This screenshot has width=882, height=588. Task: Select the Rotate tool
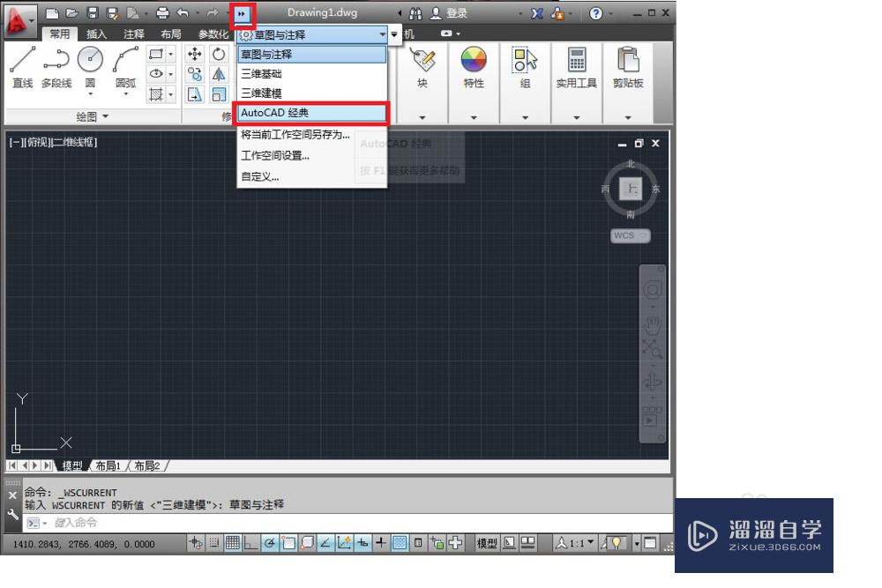click(219, 54)
